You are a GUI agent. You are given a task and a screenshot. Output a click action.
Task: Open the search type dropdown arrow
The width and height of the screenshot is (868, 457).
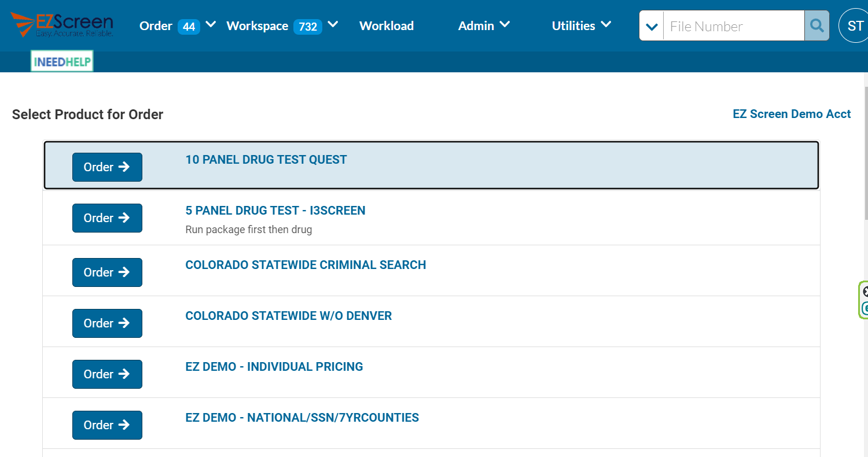click(652, 26)
